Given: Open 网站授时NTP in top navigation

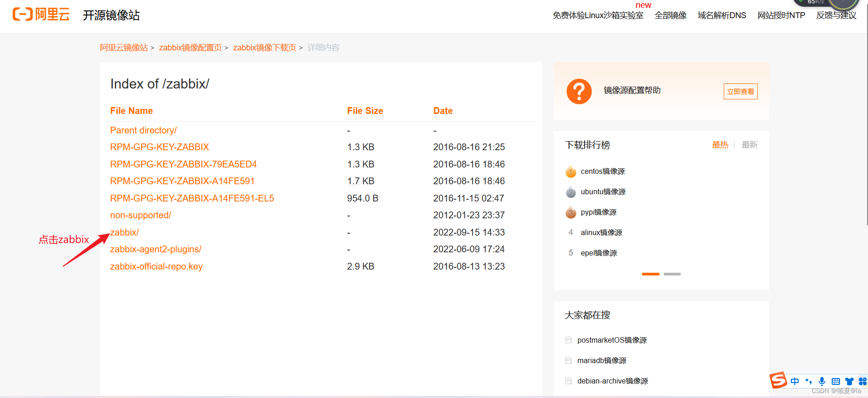Looking at the screenshot, I should point(781,15).
